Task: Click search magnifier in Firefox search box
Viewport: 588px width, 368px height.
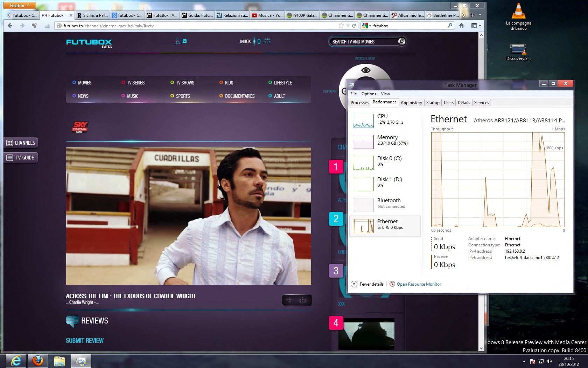Action: pyautogui.click(x=450, y=26)
